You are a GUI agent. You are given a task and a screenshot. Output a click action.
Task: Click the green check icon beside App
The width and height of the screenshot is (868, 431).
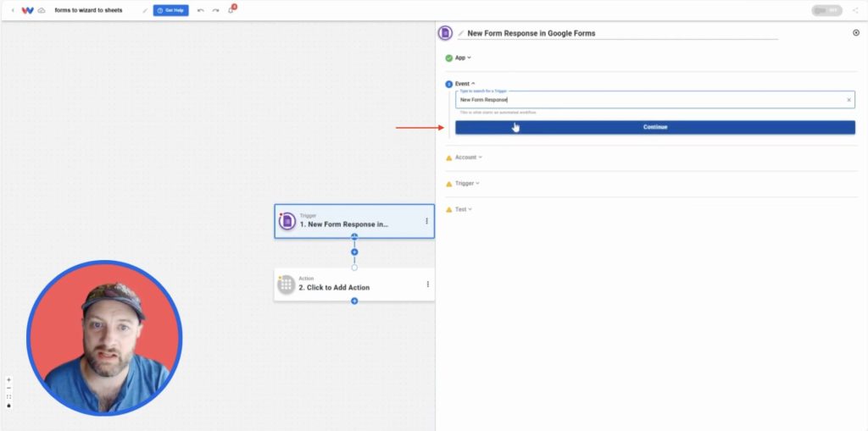click(x=449, y=58)
